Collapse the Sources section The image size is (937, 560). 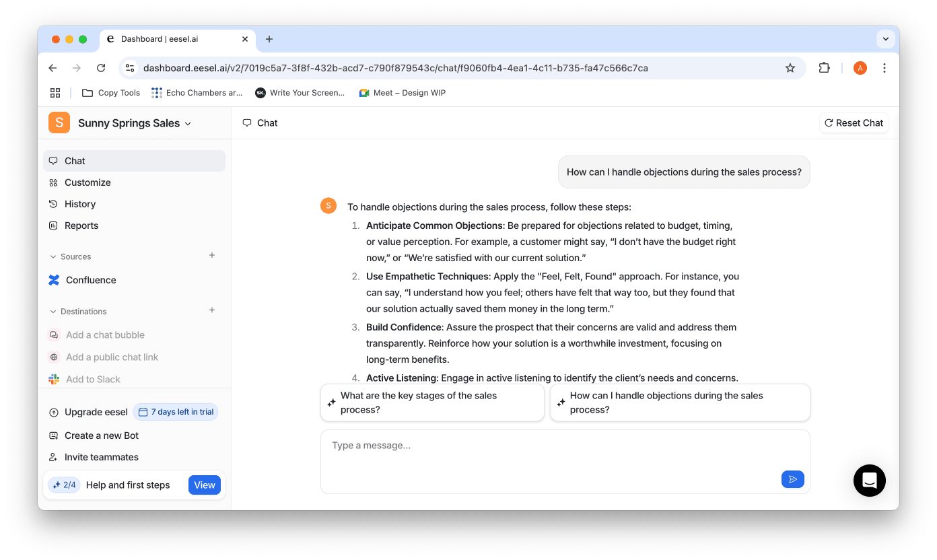tap(70, 256)
